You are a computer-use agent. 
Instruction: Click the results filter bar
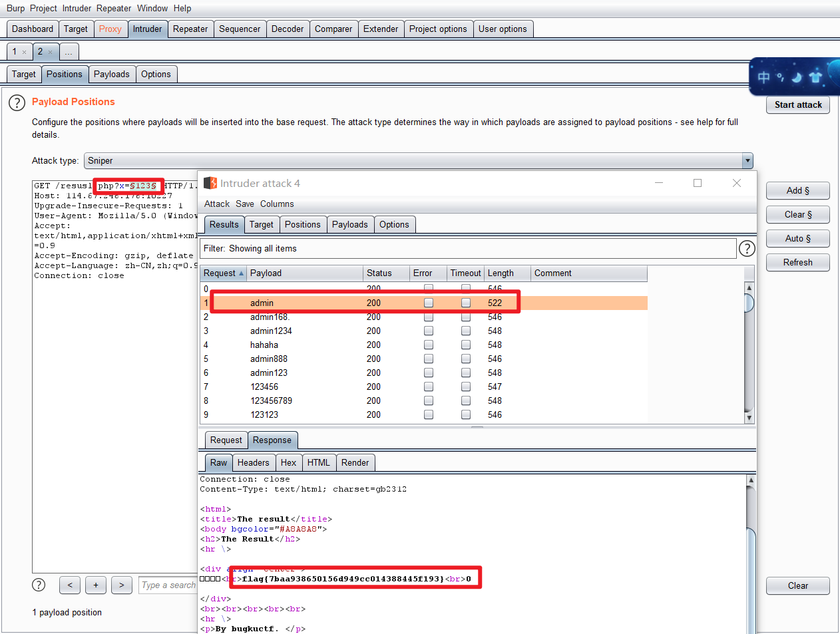468,249
